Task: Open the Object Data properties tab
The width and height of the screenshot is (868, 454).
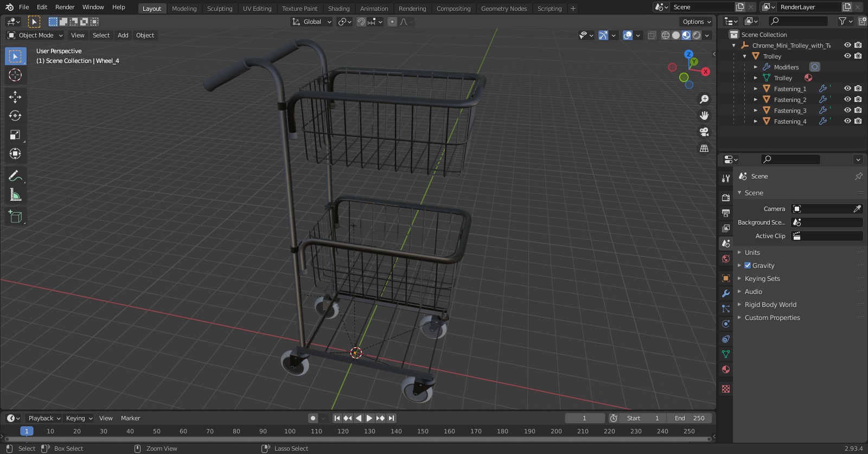Action: (726, 354)
